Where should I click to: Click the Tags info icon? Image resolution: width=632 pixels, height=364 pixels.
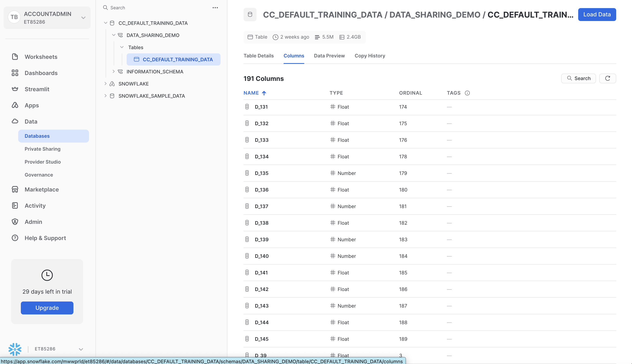click(x=467, y=93)
